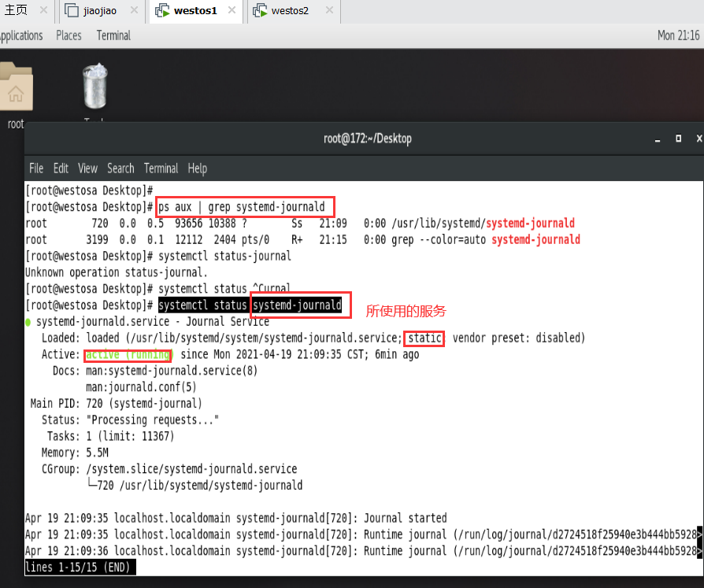The width and height of the screenshot is (704, 588).
Task: Switch to the 主页 tab
Action: pyautogui.click(x=16, y=11)
